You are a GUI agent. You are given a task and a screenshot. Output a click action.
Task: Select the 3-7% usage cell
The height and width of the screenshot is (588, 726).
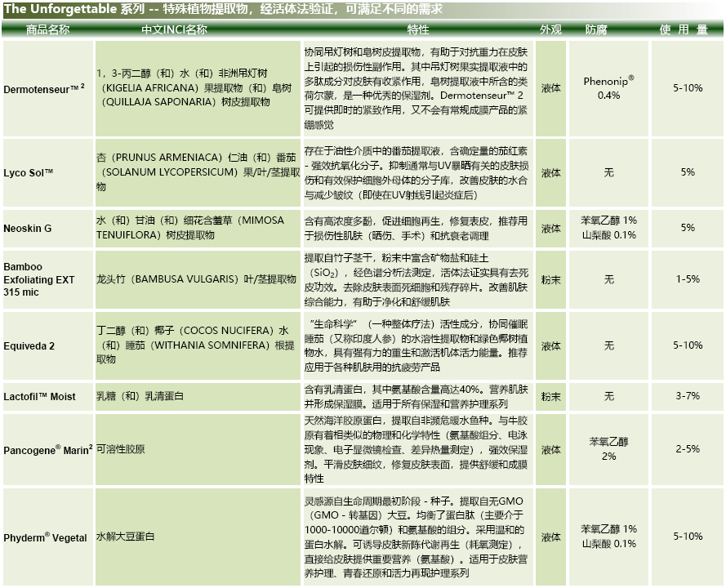coord(688,396)
